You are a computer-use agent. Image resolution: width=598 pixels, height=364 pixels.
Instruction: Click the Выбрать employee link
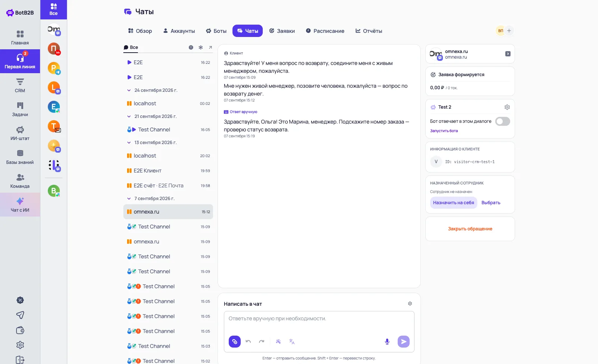[491, 203]
